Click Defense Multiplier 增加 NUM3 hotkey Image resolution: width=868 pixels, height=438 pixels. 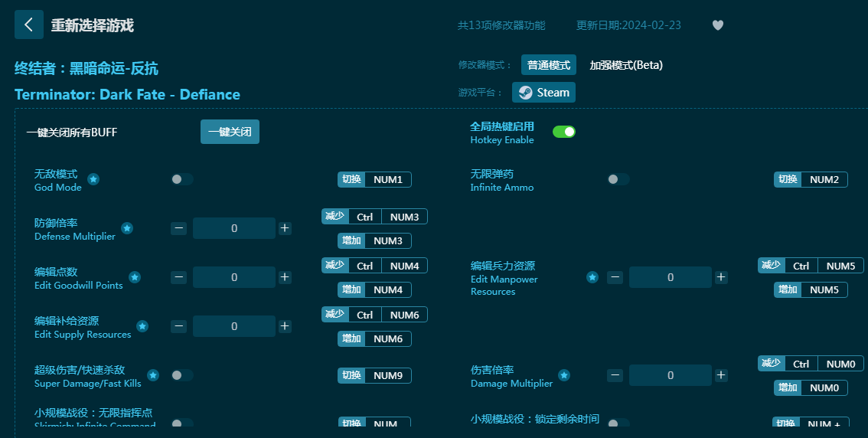coord(375,241)
